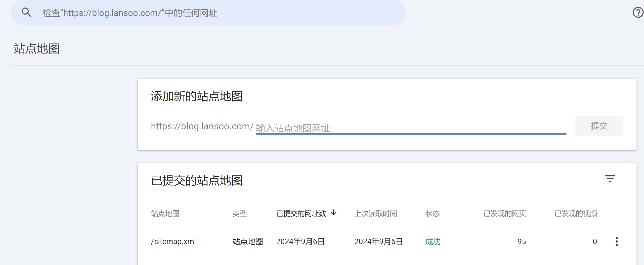The height and width of the screenshot is (265, 644).
Task: Sort by the 类型 column header
Action: click(x=239, y=213)
